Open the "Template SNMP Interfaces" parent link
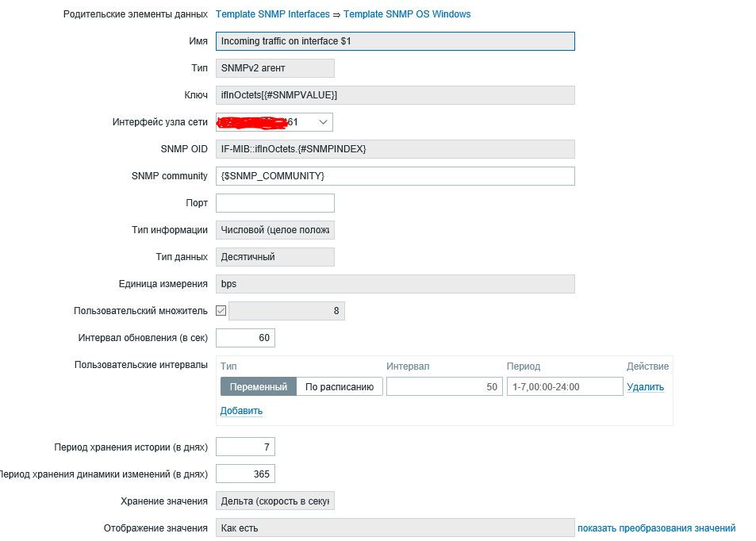 point(272,14)
